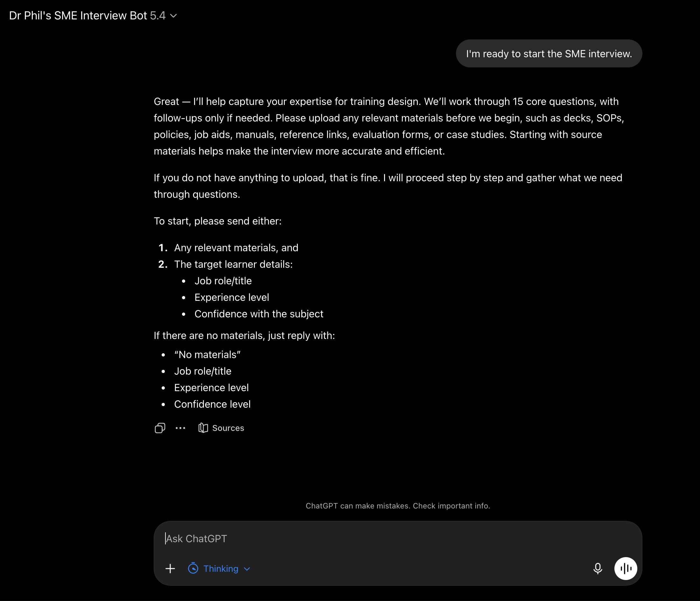Start dictation with the microphone icon
This screenshot has height=601, width=700.
(598, 569)
